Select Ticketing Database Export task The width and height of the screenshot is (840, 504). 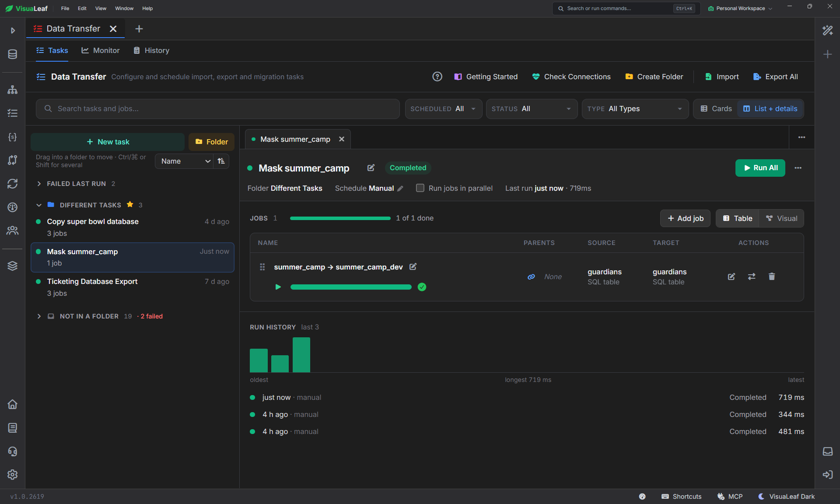[133, 287]
